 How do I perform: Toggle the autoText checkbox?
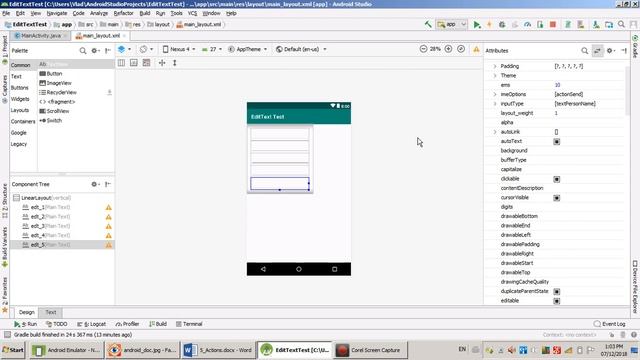coord(556,142)
